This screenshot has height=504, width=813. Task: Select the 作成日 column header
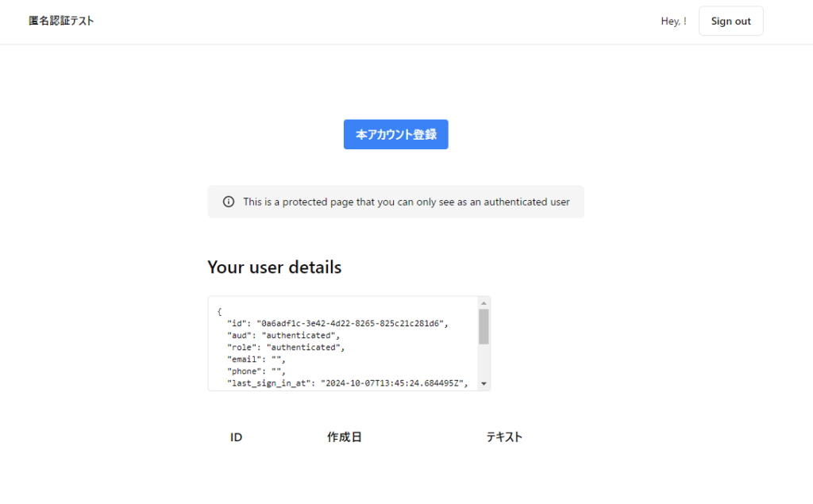coord(345,437)
